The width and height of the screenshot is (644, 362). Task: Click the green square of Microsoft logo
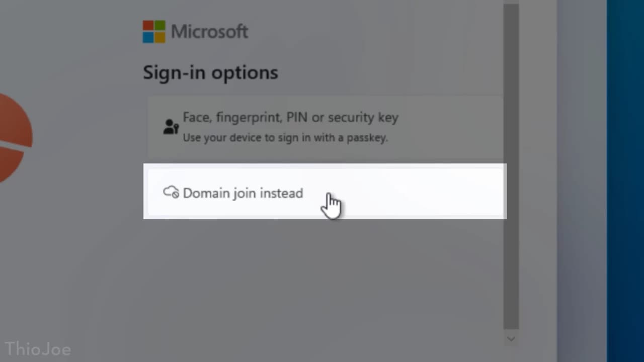(x=159, y=26)
